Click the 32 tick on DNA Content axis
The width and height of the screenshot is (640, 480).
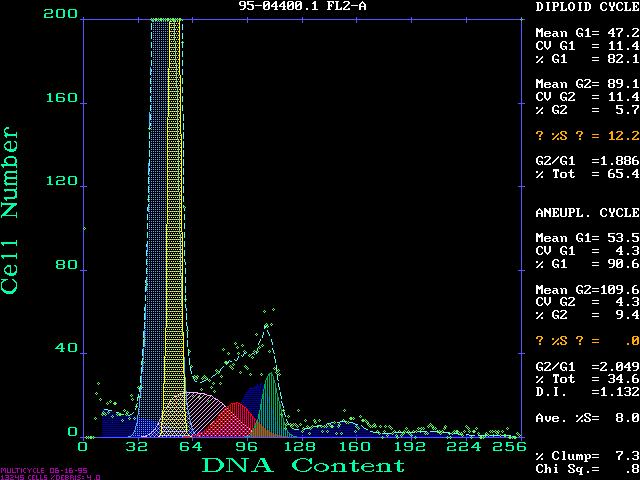[x=136, y=447]
